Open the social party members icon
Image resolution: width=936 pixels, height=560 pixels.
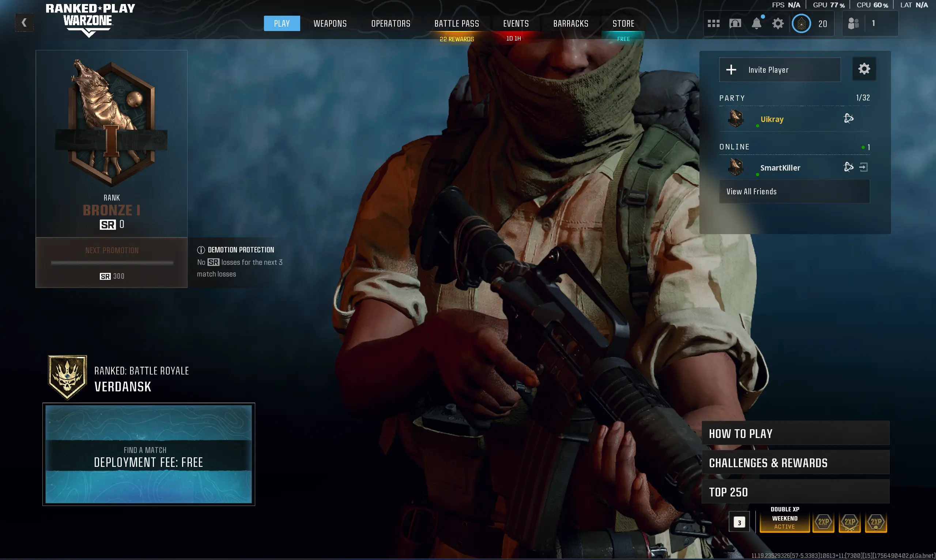tap(853, 23)
